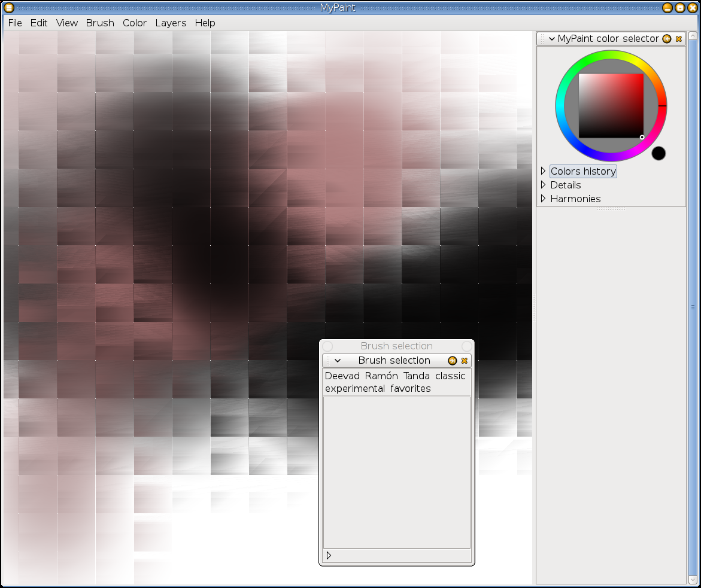Viewport: 701px width, 588px height.
Task: Expand the Details section
Action: (x=544, y=185)
